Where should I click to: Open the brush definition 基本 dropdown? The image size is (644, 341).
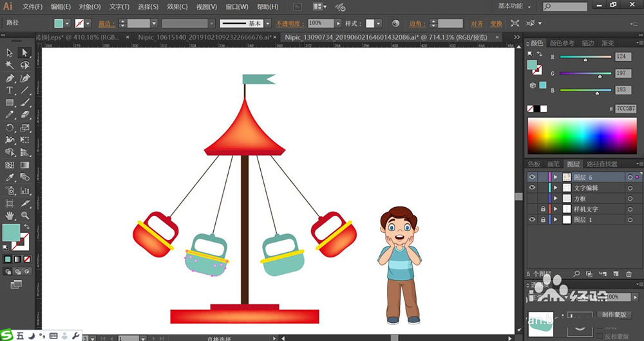[268, 23]
